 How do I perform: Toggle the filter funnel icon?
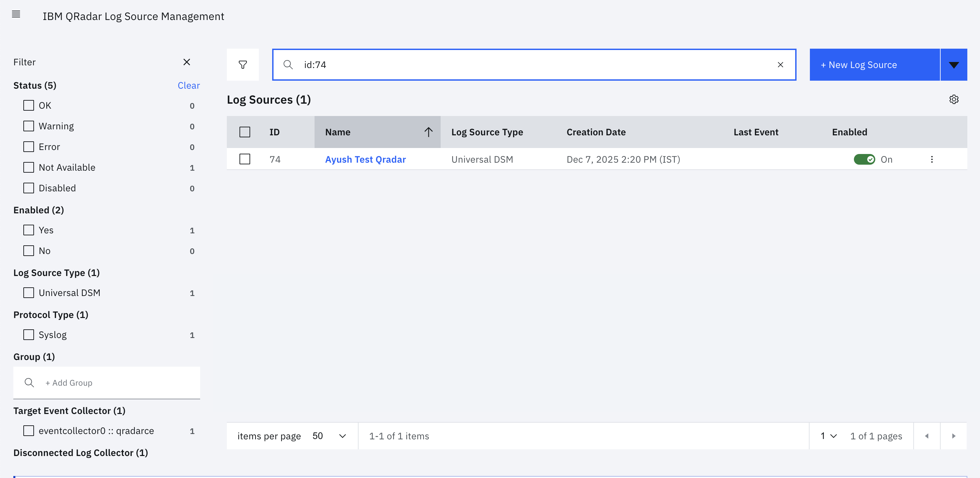243,65
